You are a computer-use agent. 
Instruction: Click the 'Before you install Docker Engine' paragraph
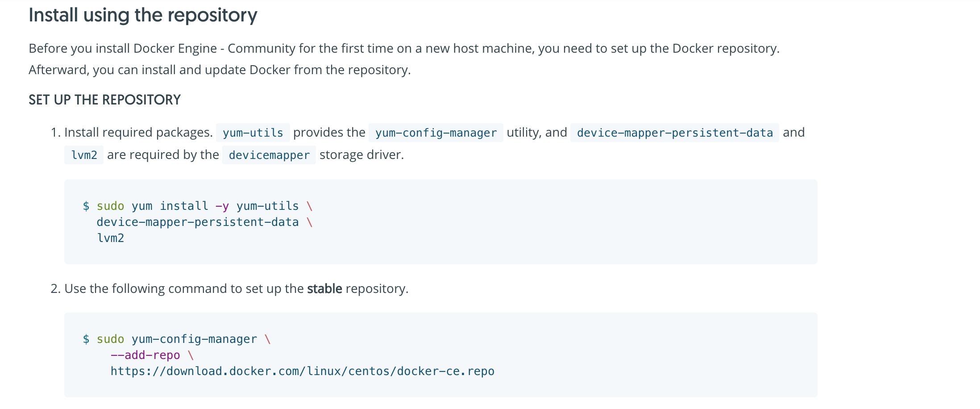click(404, 59)
